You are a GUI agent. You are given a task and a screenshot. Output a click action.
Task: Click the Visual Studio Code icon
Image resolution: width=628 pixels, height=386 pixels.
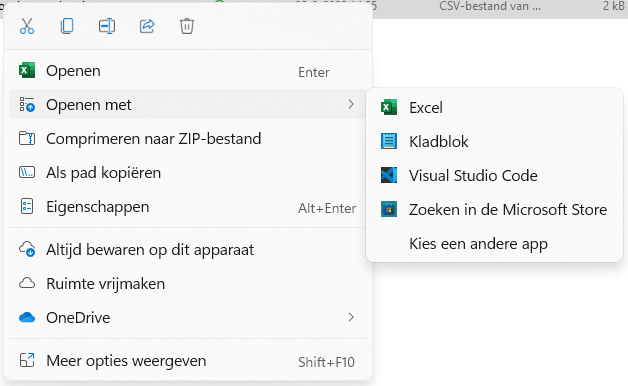pos(388,175)
